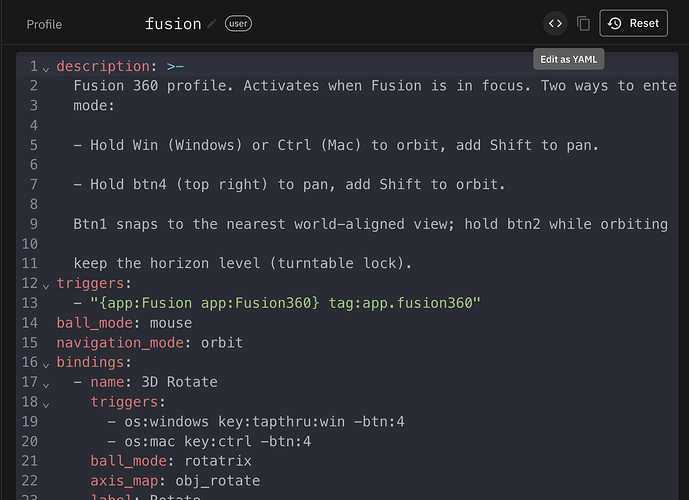689x500 pixels.
Task: Click the 'os:windows key:tapthru:win' line
Action: pyautogui.click(x=256, y=421)
